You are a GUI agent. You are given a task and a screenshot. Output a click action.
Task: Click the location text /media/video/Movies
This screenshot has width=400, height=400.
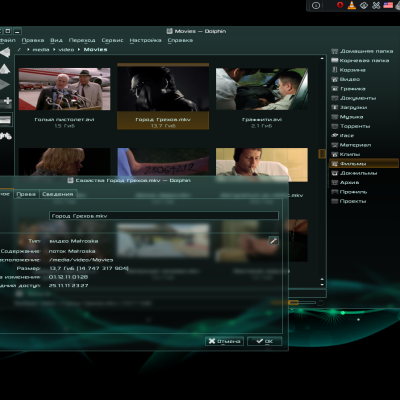(81, 260)
